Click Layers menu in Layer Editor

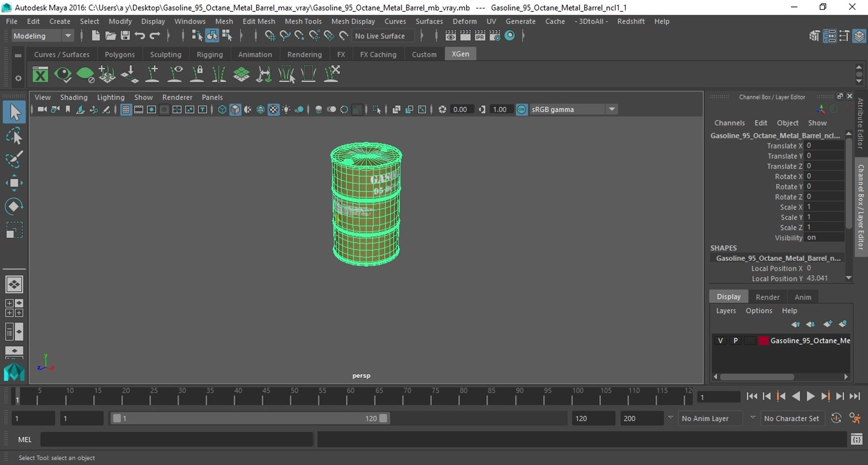pyautogui.click(x=726, y=311)
